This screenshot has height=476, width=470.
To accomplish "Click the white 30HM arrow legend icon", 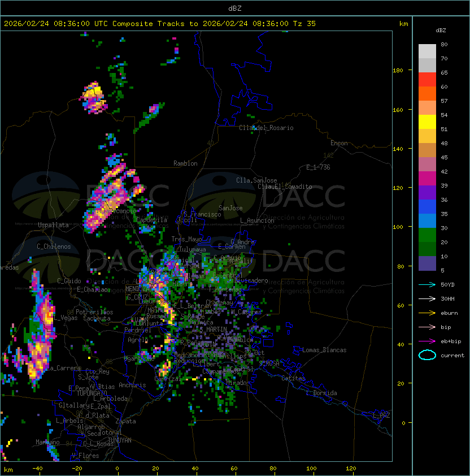I will (x=427, y=298).
